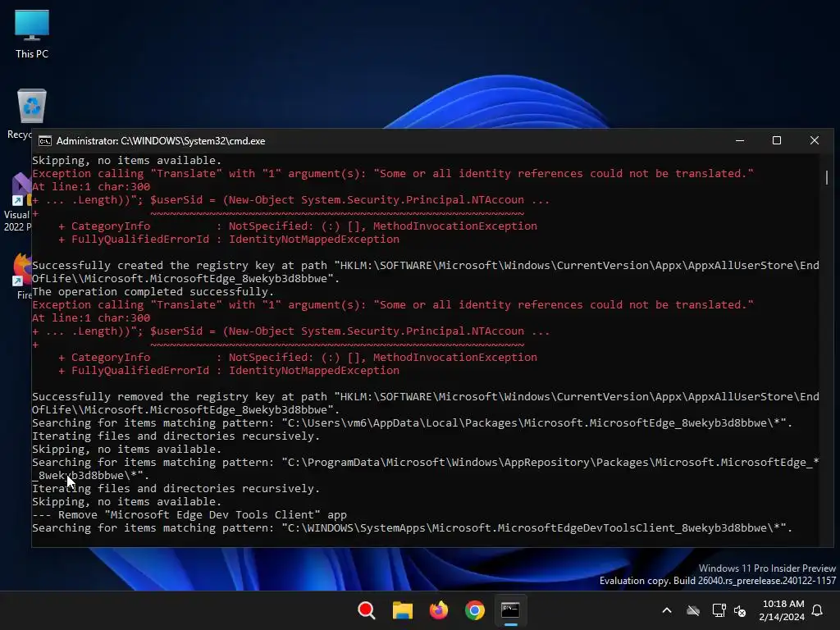Open Search from the taskbar
This screenshot has height=630, width=840.
tap(367, 610)
